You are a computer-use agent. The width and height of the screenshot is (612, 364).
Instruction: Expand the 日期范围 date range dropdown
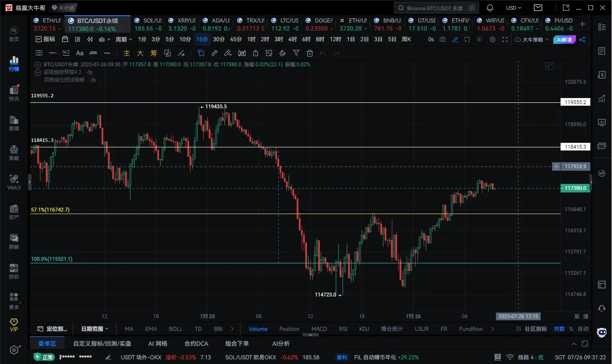tap(95, 329)
